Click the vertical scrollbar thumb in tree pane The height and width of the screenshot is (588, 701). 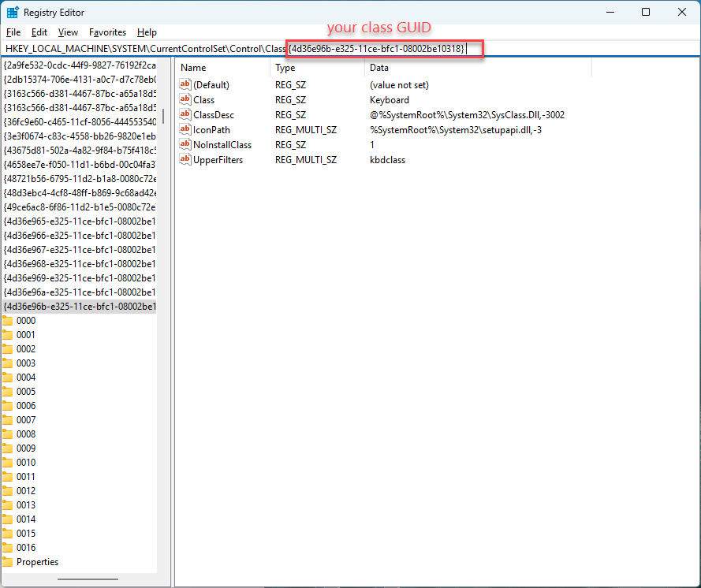(x=163, y=115)
